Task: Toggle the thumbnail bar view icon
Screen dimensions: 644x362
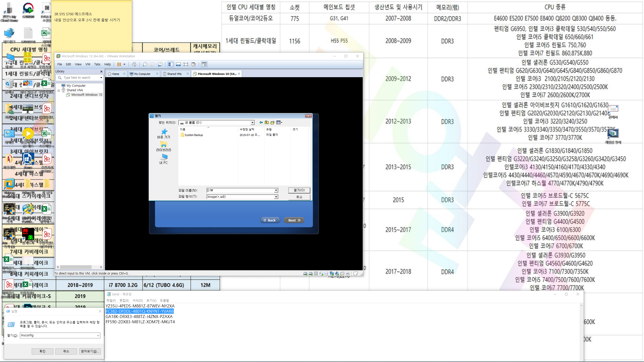Action: tap(178, 64)
